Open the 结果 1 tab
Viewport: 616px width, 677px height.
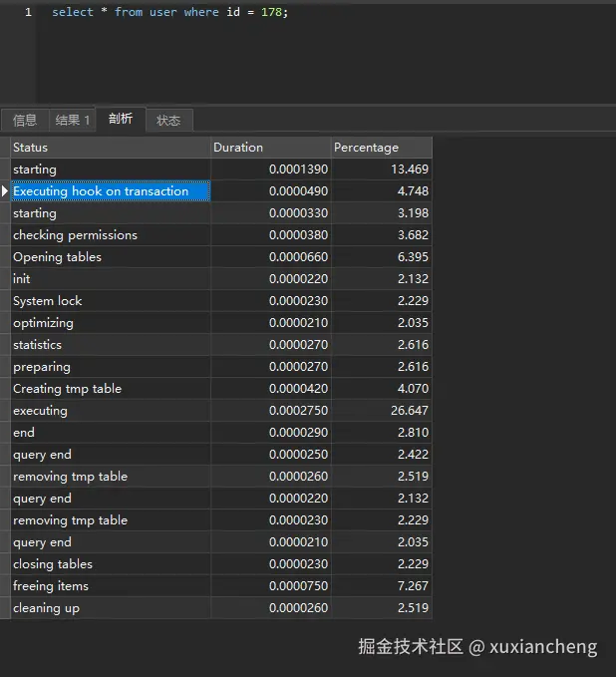[x=72, y=120]
